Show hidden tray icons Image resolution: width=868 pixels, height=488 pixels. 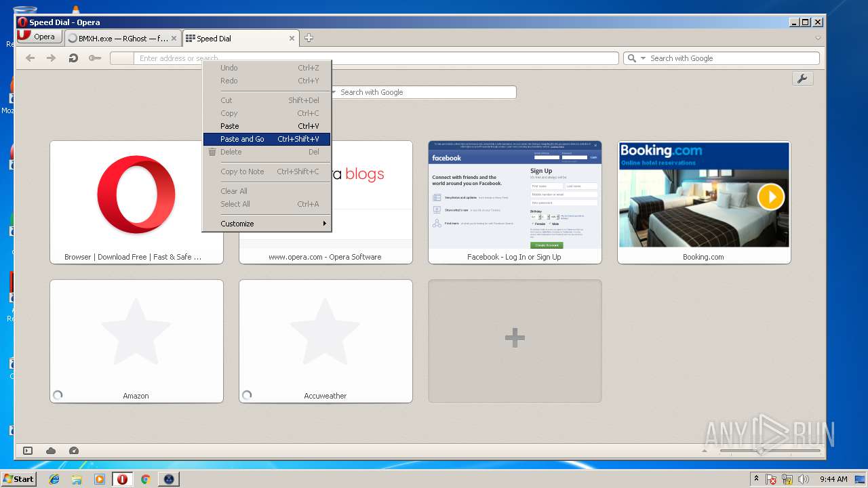point(756,479)
